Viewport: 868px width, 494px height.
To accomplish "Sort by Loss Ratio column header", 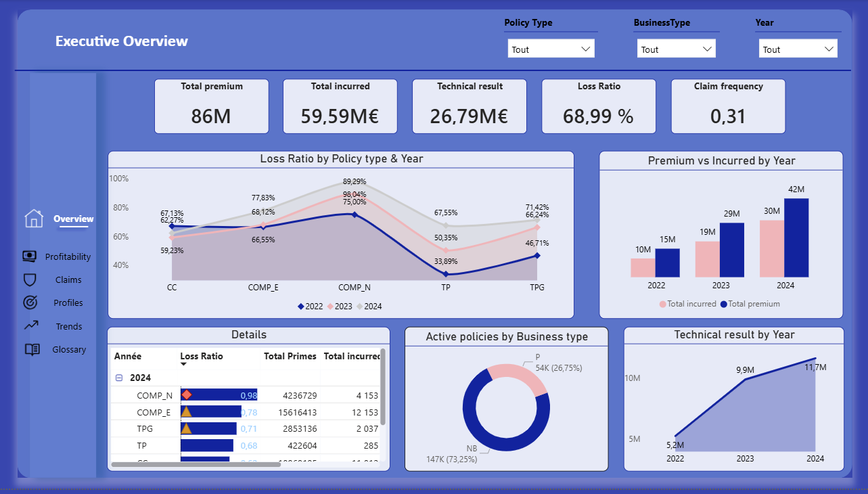I will [202, 356].
